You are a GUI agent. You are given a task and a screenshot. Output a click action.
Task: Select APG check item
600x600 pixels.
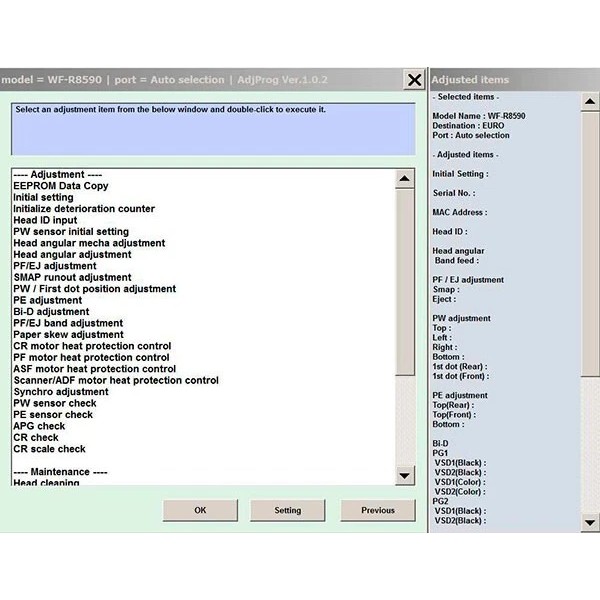39,426
